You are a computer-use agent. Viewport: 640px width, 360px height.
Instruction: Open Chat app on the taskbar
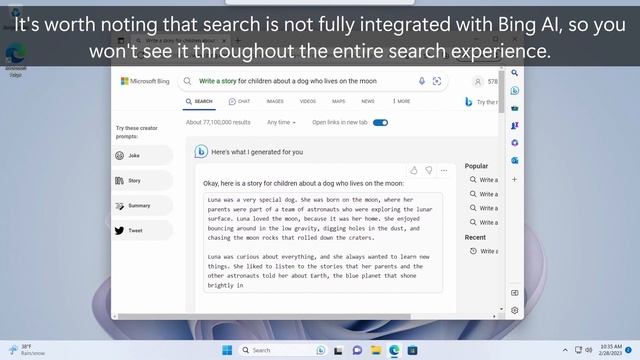pyautogui.click(x=357, y=350)
